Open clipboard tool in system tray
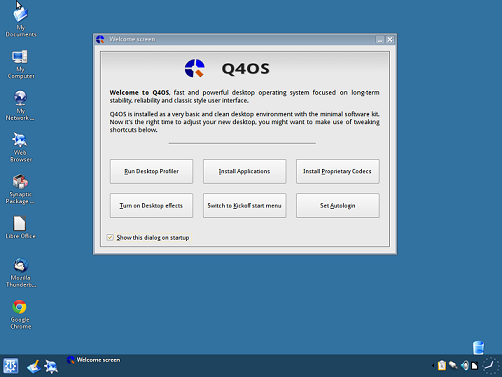 tap(442, 365)
